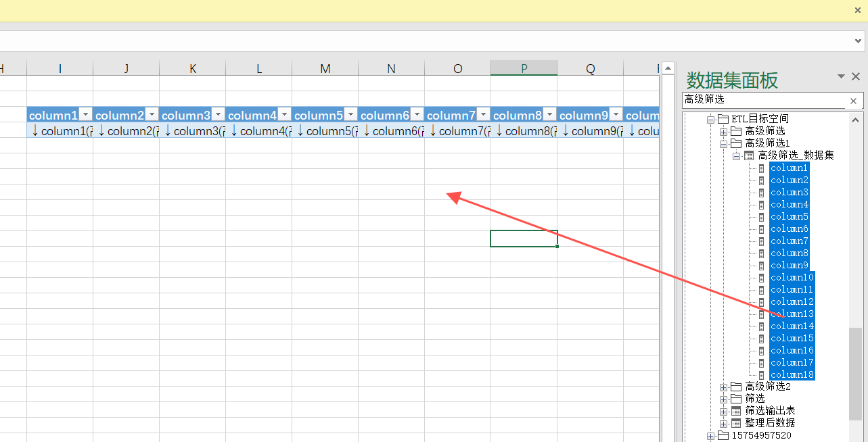The width and height of the screenshot is (868, 442).
Task: Click the column1 field icon in tree
Action: coord(761,168)
